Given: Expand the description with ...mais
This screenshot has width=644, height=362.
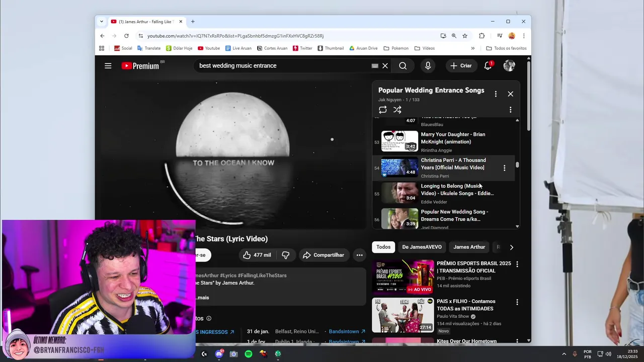Looking at the screenshot, I should pos(202,298).
